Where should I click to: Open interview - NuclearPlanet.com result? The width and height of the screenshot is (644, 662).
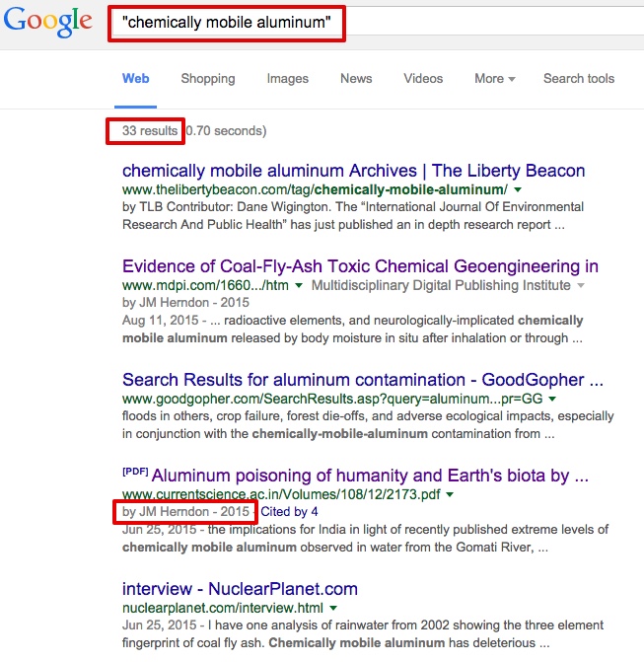click(x=240, y=589)
